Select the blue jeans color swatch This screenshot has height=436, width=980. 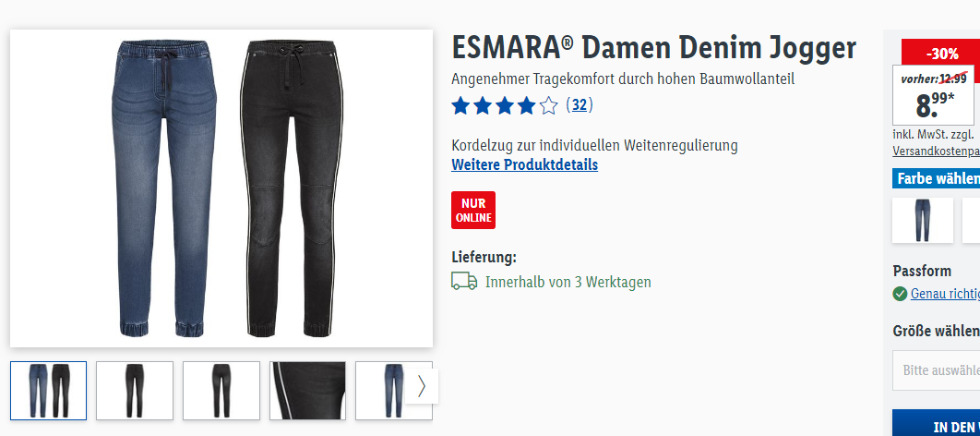tap(923, 220)
